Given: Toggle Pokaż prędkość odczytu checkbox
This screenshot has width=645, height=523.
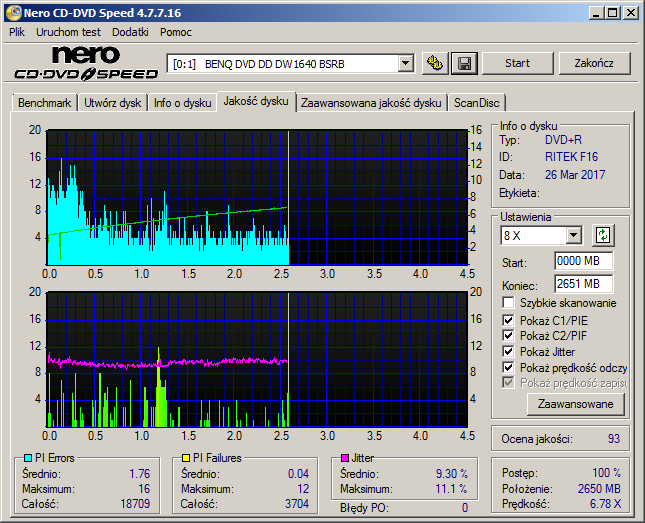Looking at the screenshot, I should click(508, 367).
